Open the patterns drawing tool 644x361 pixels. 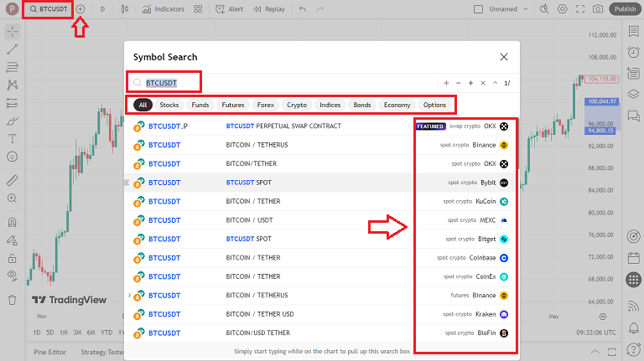[x=13, y=85]
